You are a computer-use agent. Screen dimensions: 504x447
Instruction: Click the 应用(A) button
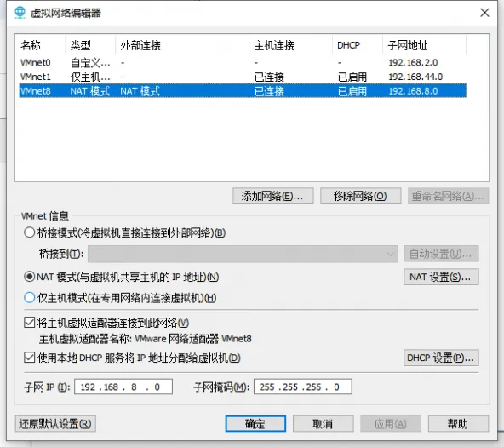coord(391,423)
